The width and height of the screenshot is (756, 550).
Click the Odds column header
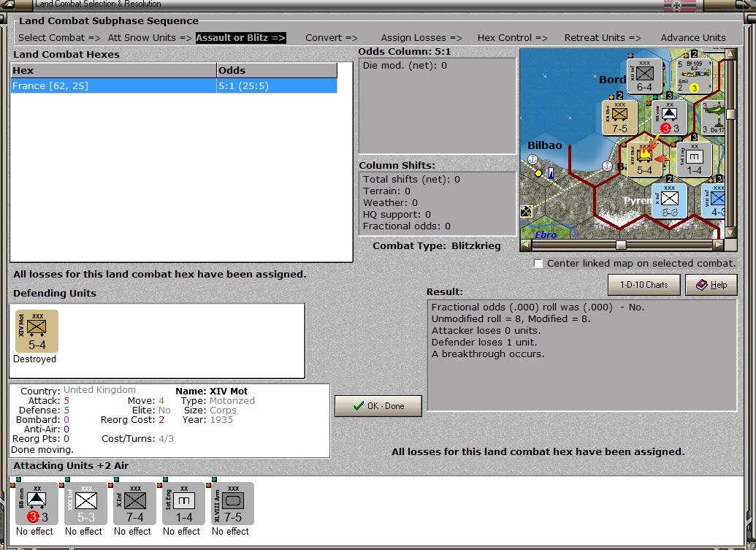277,70
